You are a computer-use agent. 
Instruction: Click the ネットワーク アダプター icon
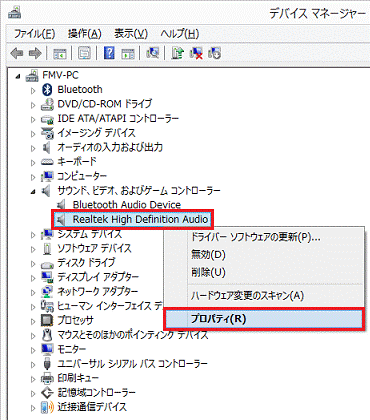click(47, 291)
